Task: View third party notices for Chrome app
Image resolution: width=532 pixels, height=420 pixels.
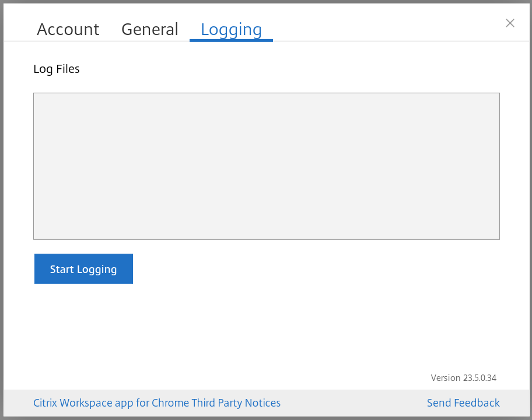Action: 157,403
